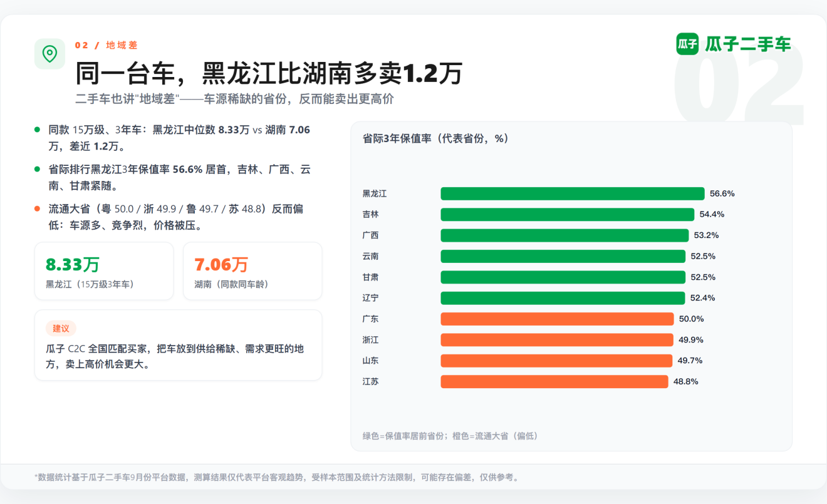
Task: Click the 52.4% value label
Action: pyautogui.click(x=703, y=298)
